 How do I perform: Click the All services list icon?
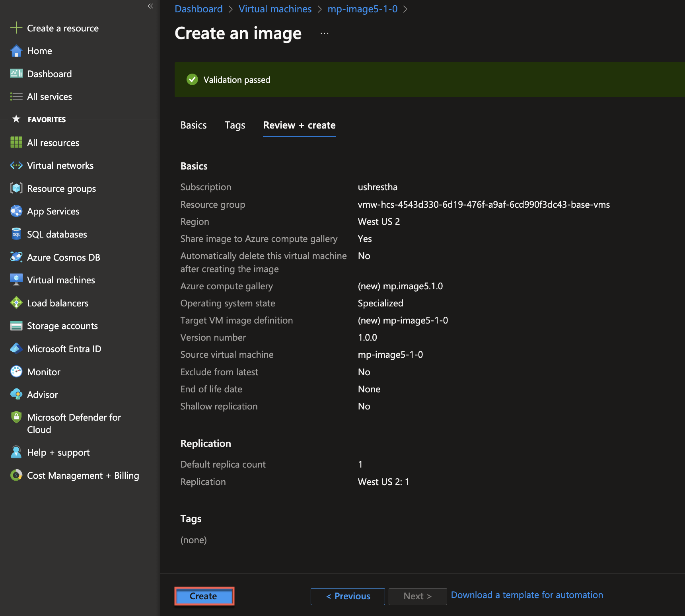[x=16, y=97]
